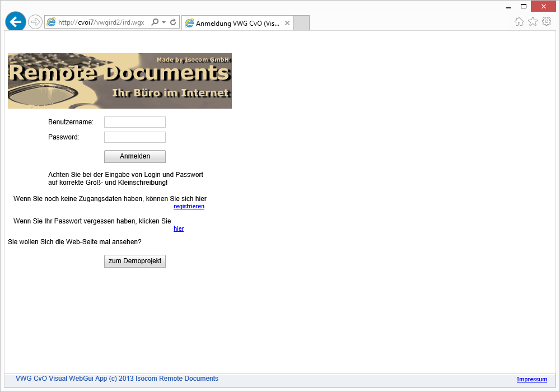Open browser tools gear icon
Screen dimensions: 560x392
pyautogui.click(x=547, y=22)
